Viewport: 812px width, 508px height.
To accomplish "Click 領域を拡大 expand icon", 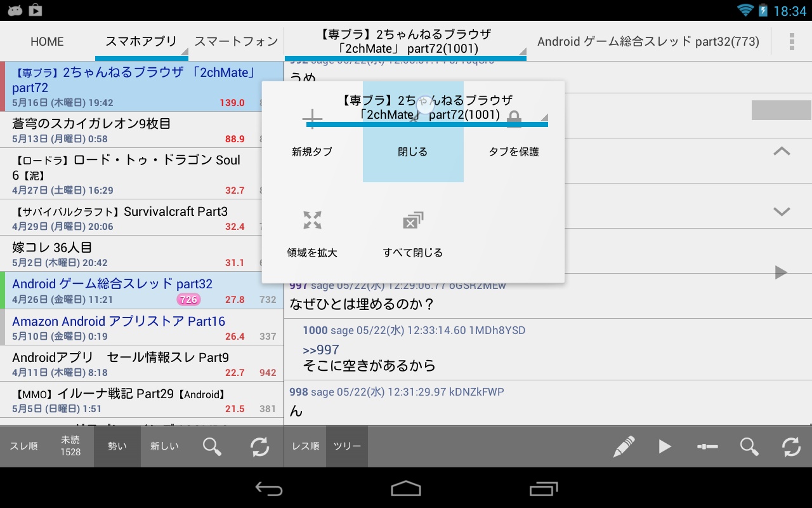I will 312,220.
